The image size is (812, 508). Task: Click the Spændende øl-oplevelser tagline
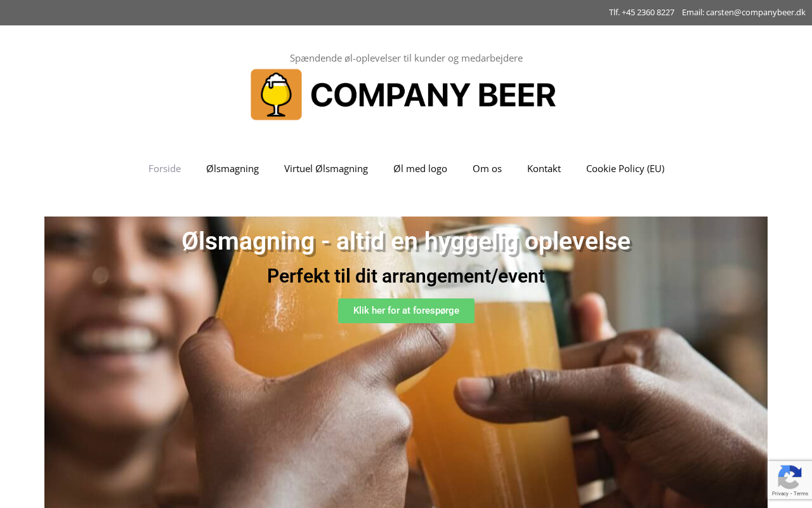(406, 58)
